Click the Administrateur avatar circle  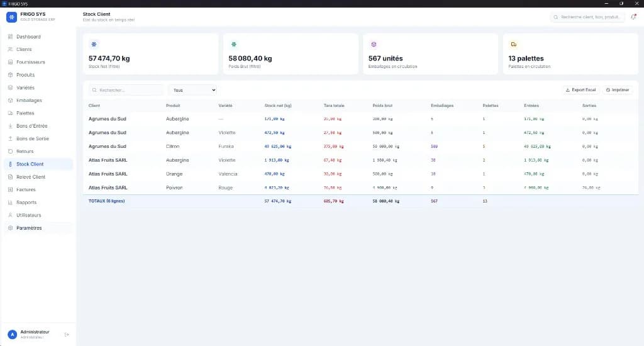(x=13, y=335)
